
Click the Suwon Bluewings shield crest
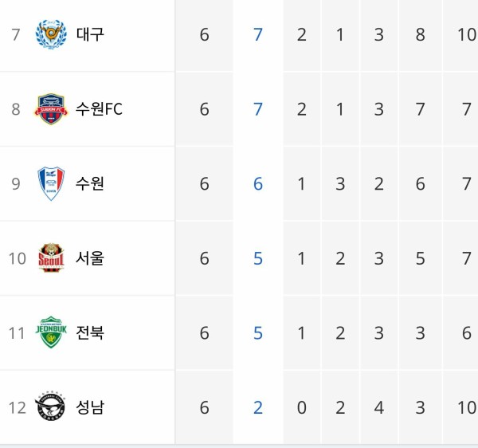pyautogui.click(x=51, y=183)
